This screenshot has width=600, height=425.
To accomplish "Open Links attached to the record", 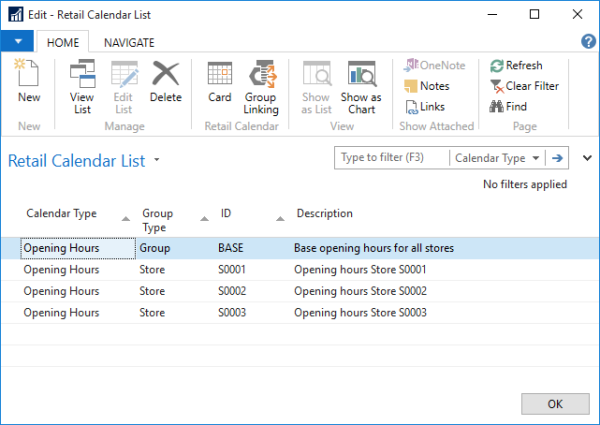I will (x=425, y=106).
